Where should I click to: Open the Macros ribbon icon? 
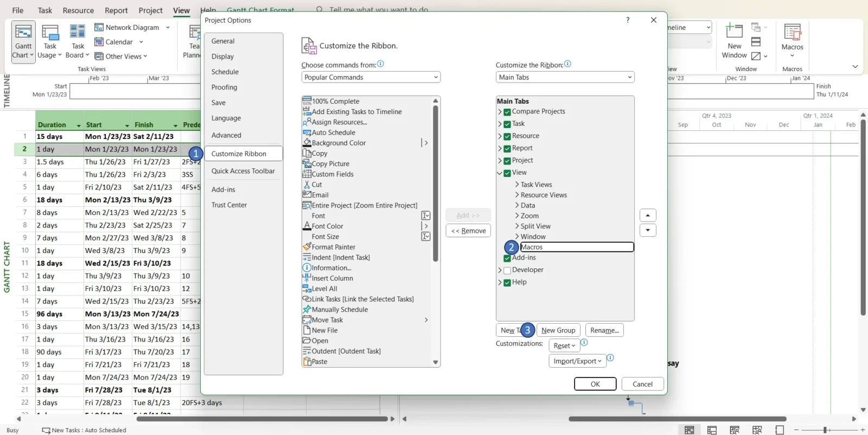click(x=792, y=33)
